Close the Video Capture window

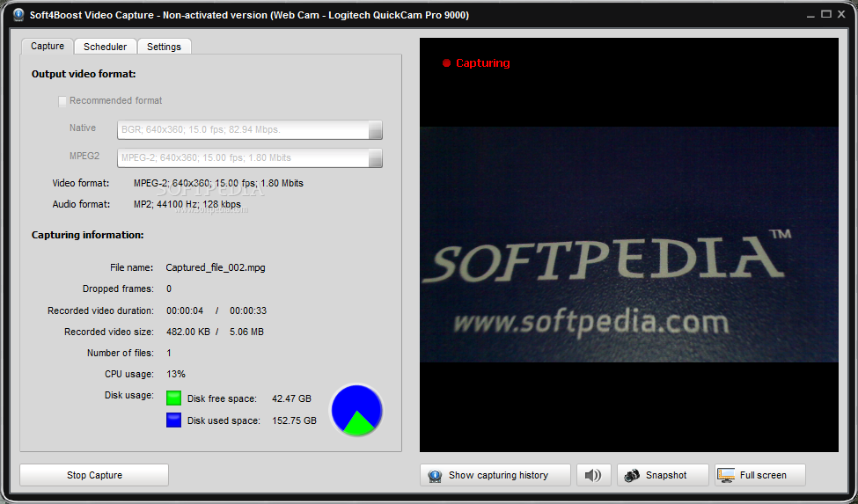[x=841, y=14]
